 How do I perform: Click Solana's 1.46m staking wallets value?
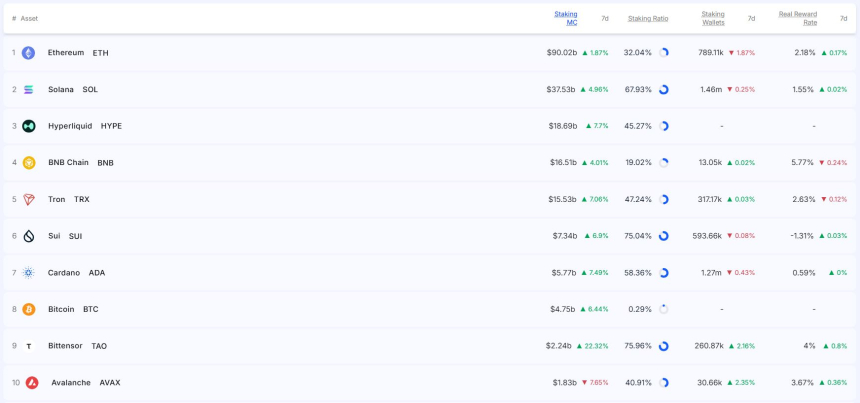[x=711, y=89]
